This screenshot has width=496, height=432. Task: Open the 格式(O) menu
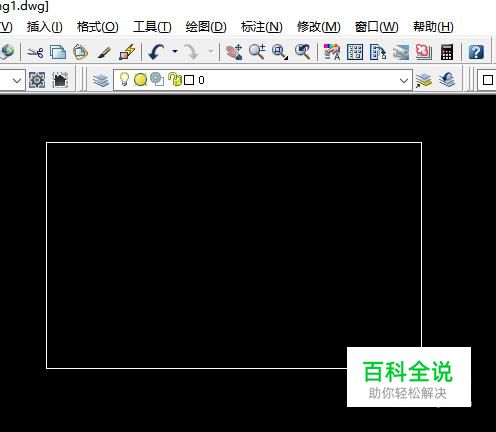click(x=98, y=27)
